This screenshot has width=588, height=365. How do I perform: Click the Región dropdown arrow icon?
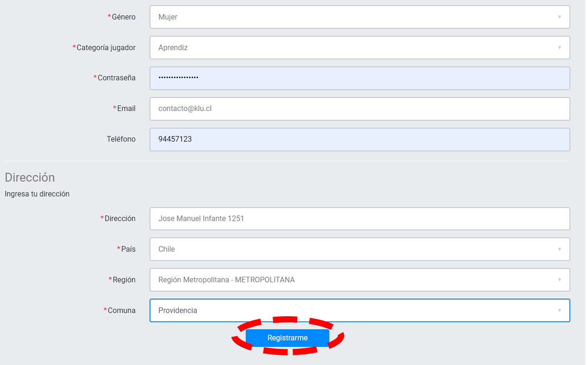pos(559,280)
